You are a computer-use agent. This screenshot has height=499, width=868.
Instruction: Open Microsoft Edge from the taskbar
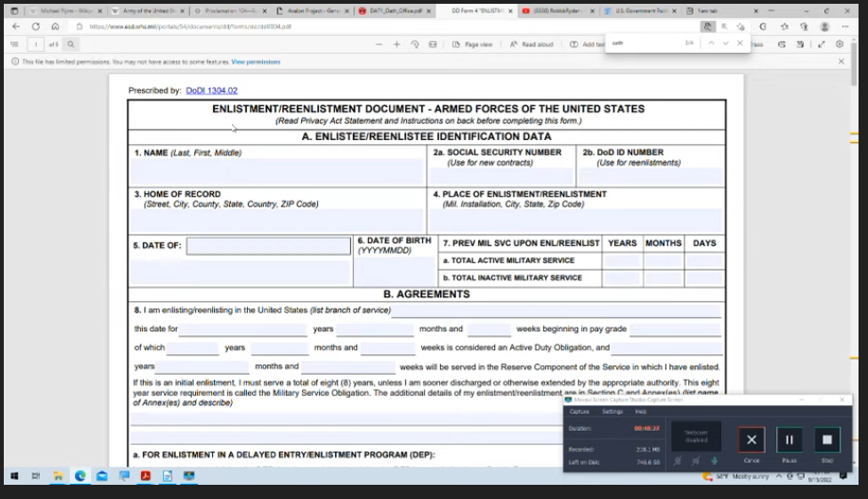pos(80,475)
